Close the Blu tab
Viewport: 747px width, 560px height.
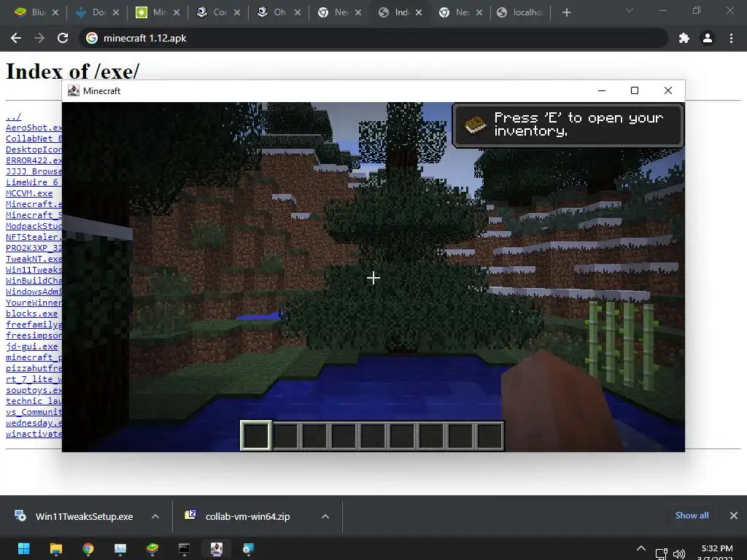[x=55, y=12]
